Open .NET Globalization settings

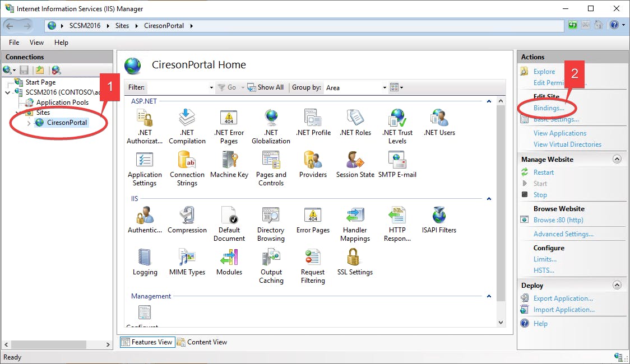[271, 127]
